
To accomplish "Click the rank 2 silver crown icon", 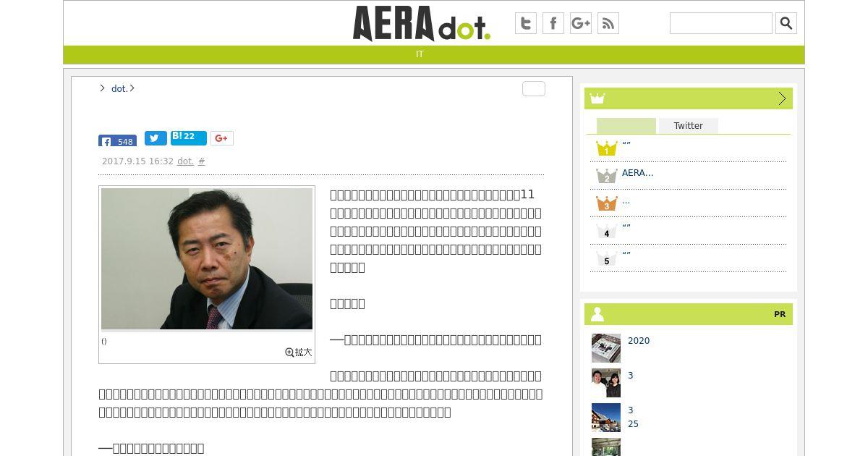I will [606, 176].
